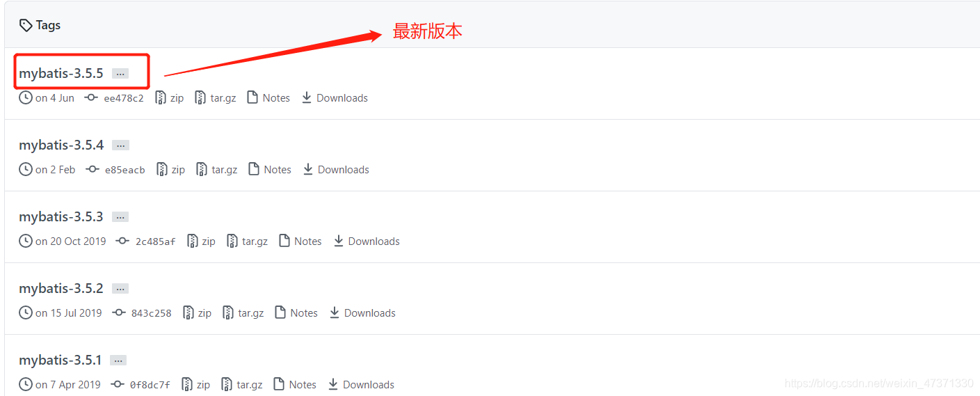Click commit icon beside ee478c2

pyautogui.click(x=91, y=98)
